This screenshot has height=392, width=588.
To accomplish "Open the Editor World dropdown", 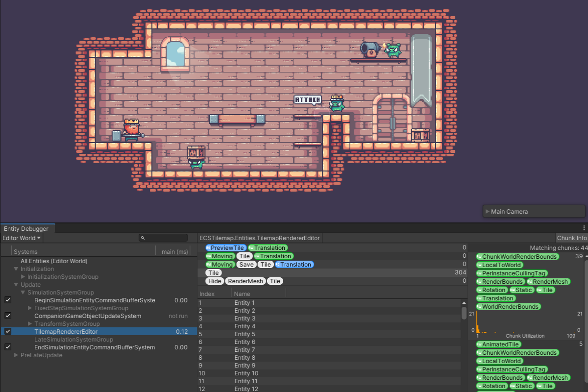I will click(x=22, y=238).
